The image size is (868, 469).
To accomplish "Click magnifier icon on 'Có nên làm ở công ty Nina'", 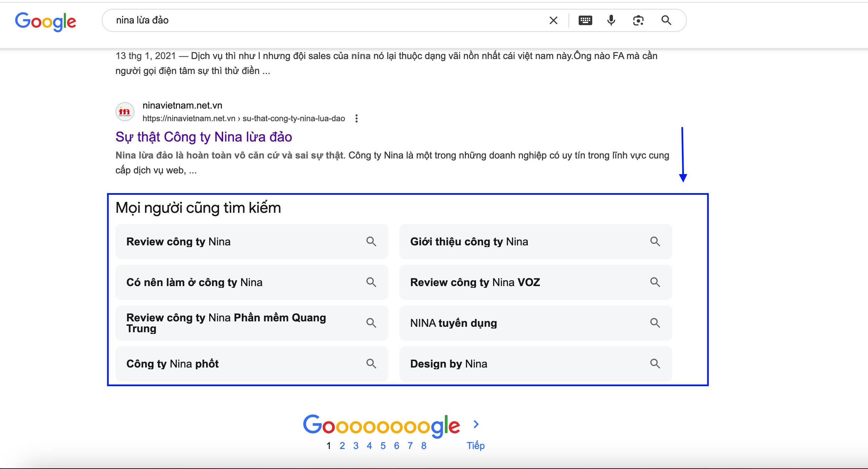I will point(371,282).
